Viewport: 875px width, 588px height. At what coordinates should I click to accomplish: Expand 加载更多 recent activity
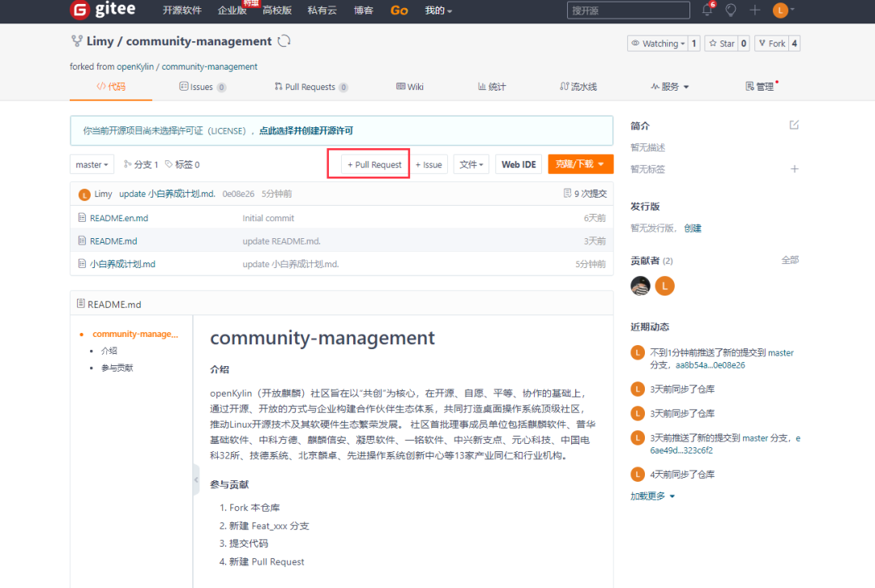pyautogui.click(x=652, y=496)
